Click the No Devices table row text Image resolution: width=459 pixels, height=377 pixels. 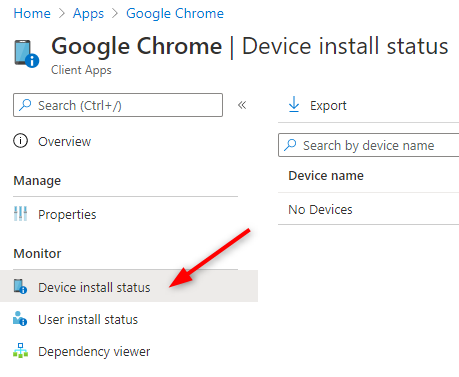320,210
